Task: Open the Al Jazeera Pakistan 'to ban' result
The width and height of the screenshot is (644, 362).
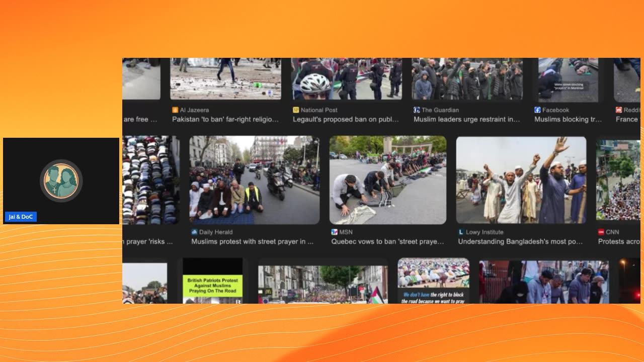Action: click(x=225, y=119)
